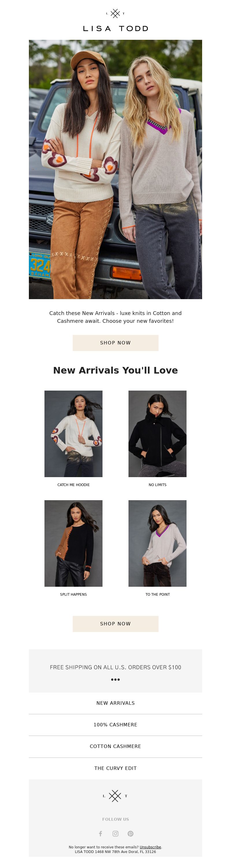Click the first Shop Now button
The width and height of the screenshot is (231, 868).
tap(115, 343)
